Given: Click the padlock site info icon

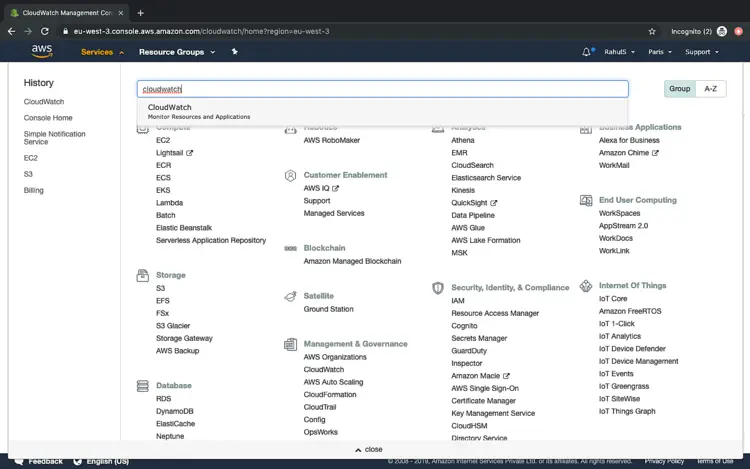Looking at the screenshot, I should pyautogui.click(x=66, y=32).
